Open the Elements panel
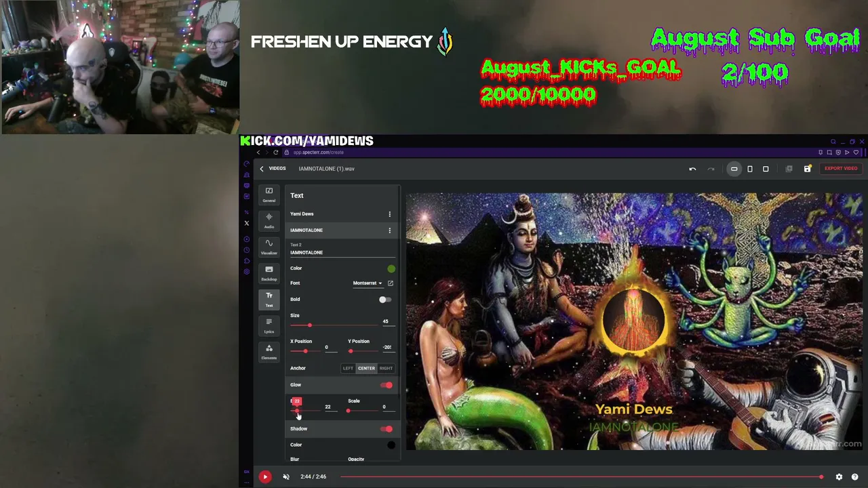The width and height of the screenshot is (868, 488). pos(269,352)
